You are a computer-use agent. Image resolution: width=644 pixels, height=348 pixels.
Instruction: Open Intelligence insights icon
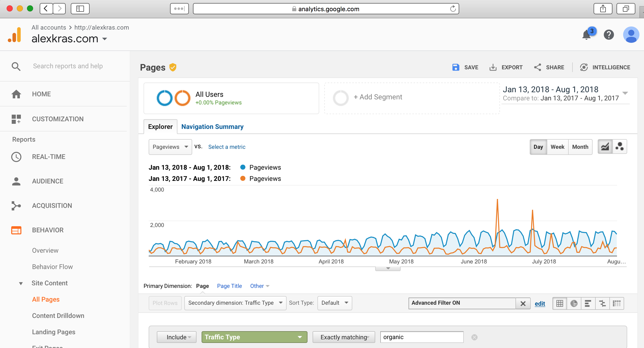584,67
